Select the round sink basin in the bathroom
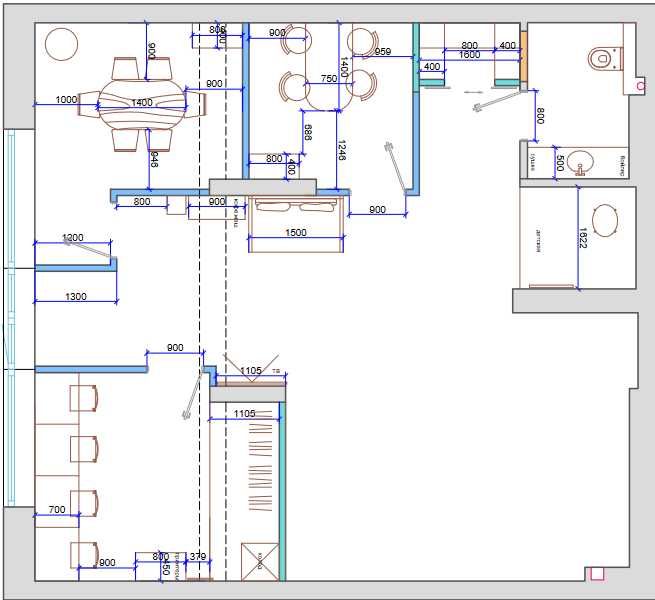This screenshot has width=655, height=600. (x=581, y=162)
